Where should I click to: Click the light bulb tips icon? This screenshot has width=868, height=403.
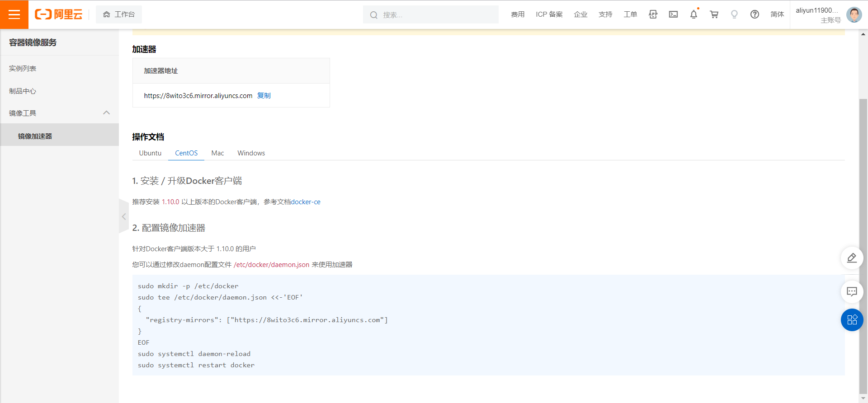point(734,14)
